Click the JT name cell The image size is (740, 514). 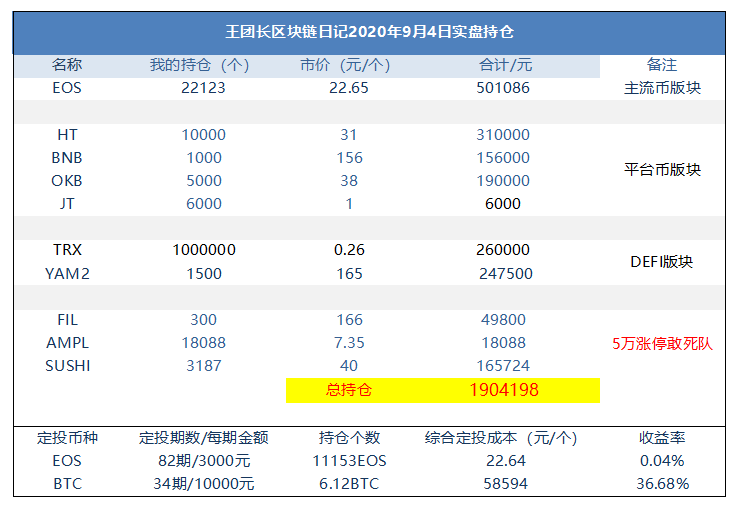(67, 203)
